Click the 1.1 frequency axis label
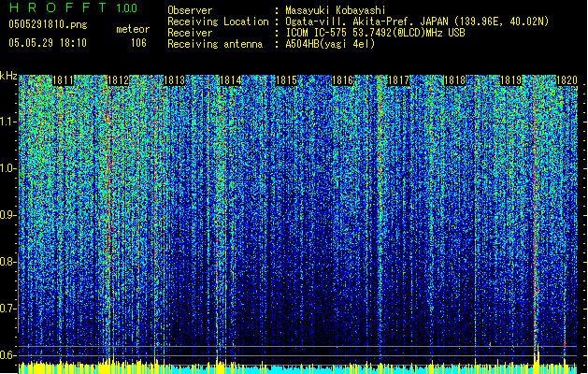The image size is (588, 374). (8, 122)
